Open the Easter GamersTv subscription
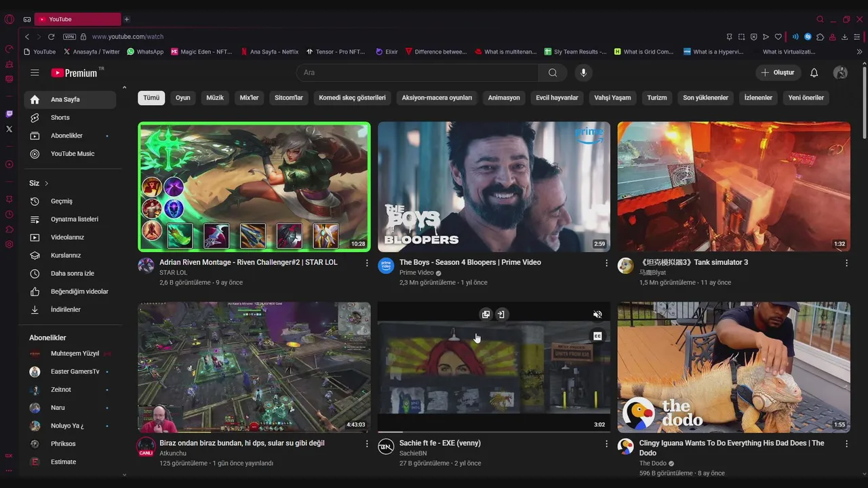 [x=70, y=371]
